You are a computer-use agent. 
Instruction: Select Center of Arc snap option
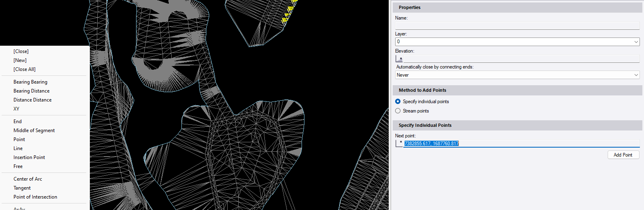28,179
